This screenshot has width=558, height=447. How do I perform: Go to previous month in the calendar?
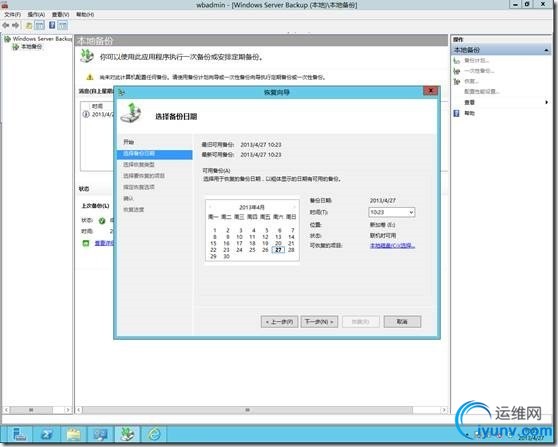[210, 207]
